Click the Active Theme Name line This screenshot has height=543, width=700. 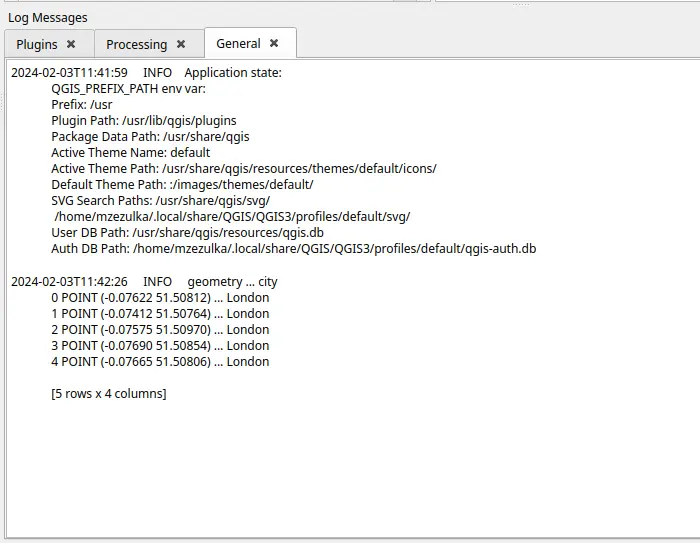click(x=130, y=153)
